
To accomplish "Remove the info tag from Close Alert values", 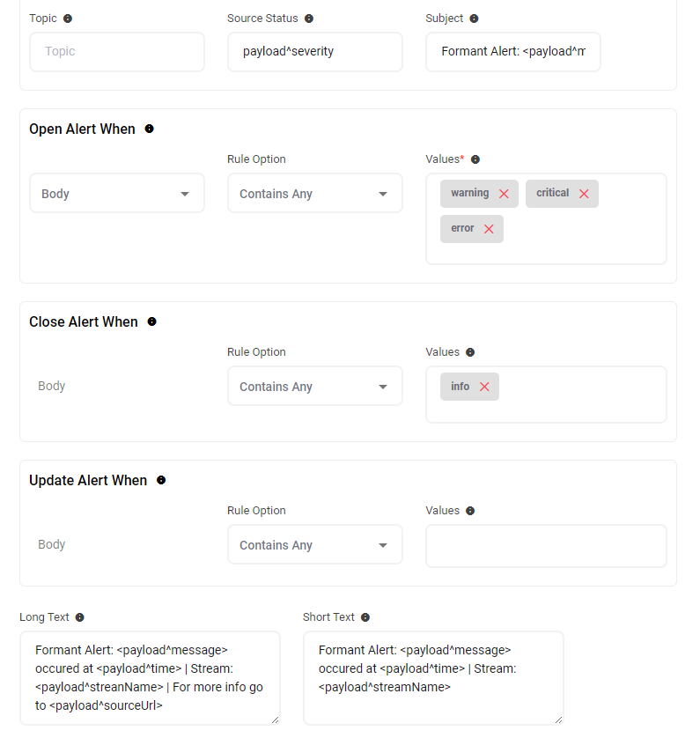I will [484, 387].
